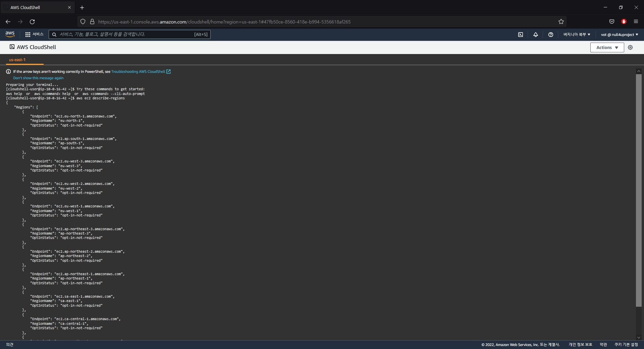Open 쿠키 기본 설정 cookie preferences
Image resolution: width=644 pixels, height=349 pixels.
coord(626,345)
